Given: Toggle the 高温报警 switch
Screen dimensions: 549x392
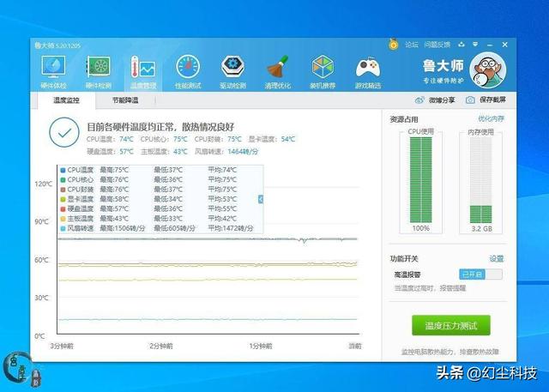Looking at the screenshot, I should pyautogui.click(x=480, y=274).
